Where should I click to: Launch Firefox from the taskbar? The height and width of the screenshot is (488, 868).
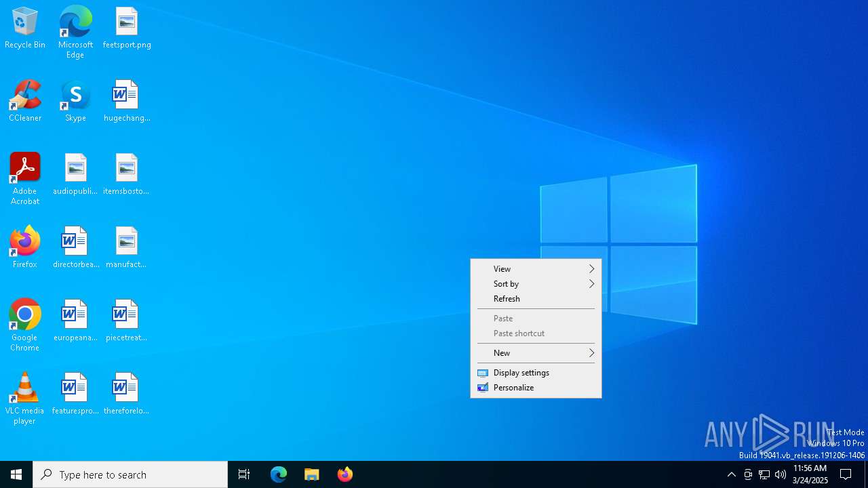[345, 474]
